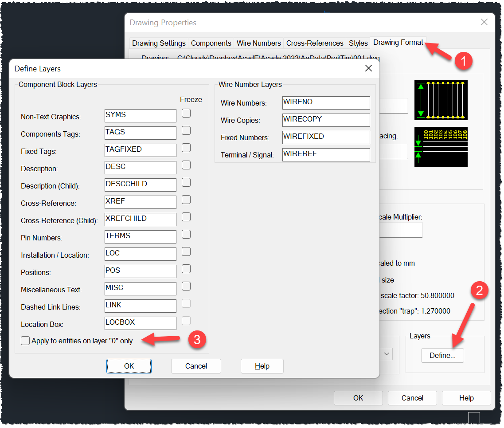The width and height of the screenshot is (504, 428).
Task: Edit the WIRECOPY wire copies field
Action: point(326,120)
